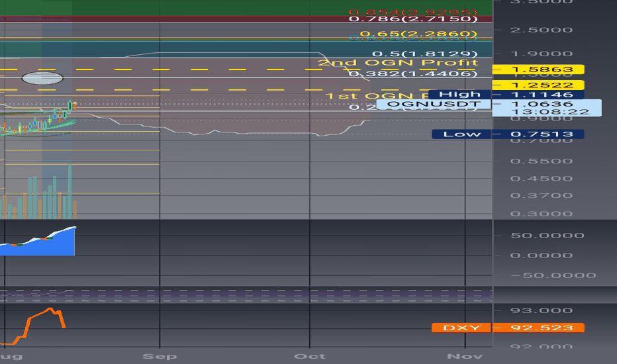Click the 13:08:22 countdown timer
The height and width of the screenshot is (364, 617).
(550, 112)
